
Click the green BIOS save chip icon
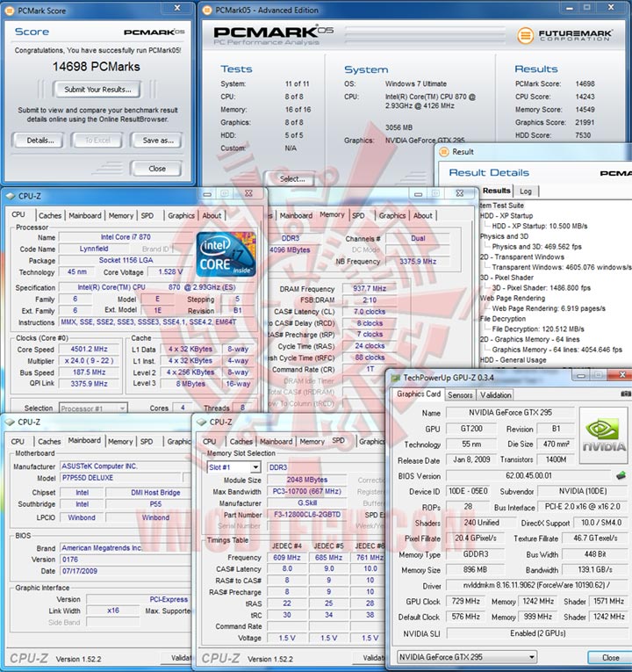pyautogui.click(x=621, y=475)
